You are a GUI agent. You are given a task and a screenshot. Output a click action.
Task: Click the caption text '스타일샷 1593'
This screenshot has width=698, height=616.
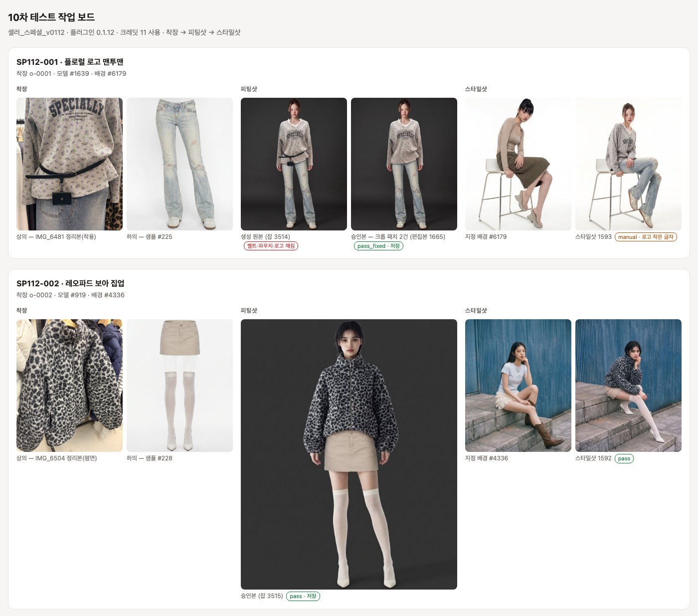[593, 237]
